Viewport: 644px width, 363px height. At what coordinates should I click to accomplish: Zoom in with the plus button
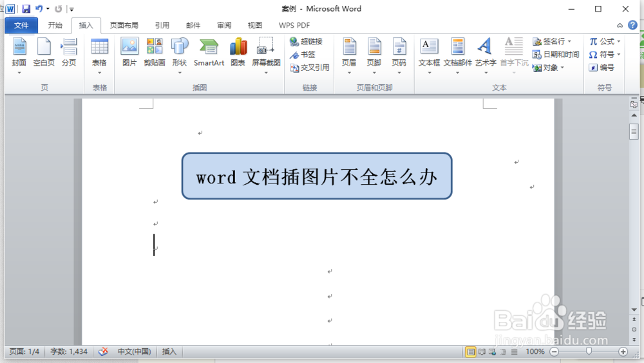pos(623,352)
